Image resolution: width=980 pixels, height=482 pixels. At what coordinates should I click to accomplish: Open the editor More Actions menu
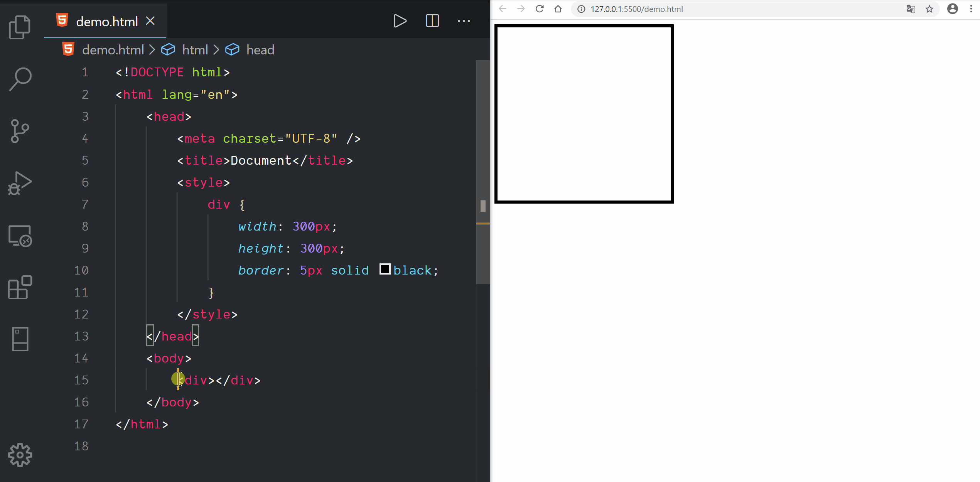[464, 21]
